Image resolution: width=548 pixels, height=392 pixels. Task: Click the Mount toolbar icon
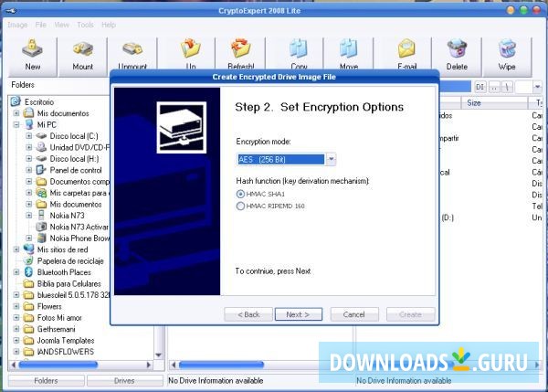click(x=83, y=56)
